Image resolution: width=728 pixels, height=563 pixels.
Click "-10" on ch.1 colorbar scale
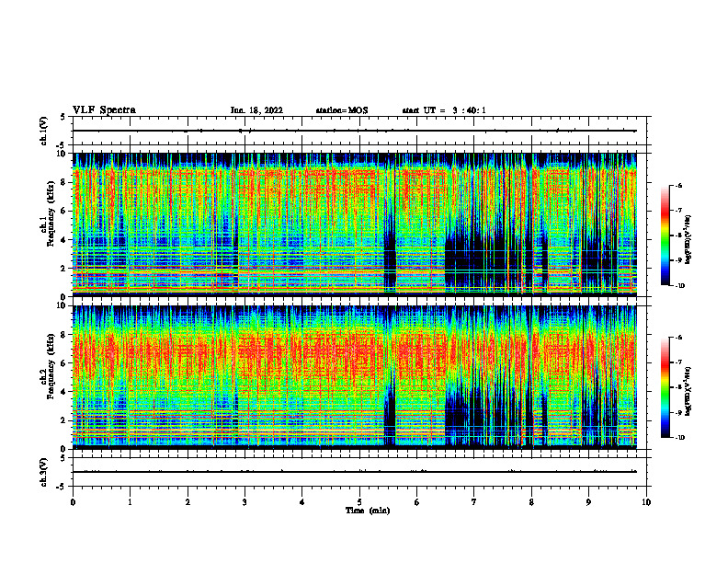680,286
